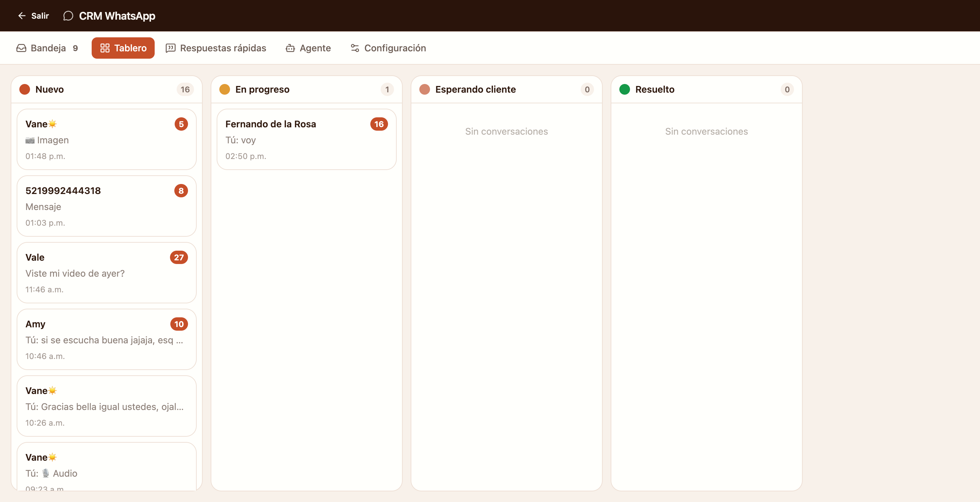The width and height of the screenshot is (980, 502).
Task: Click the green dot on Resuelto column
Action: 625,89
